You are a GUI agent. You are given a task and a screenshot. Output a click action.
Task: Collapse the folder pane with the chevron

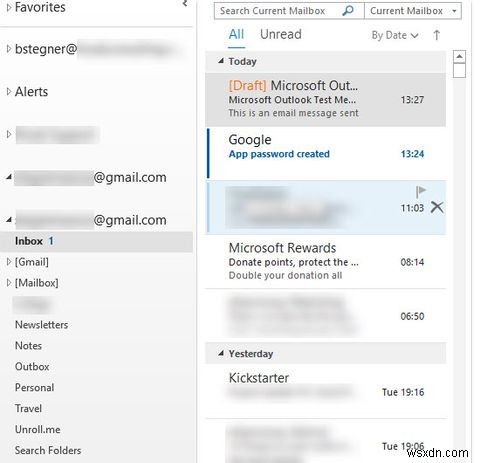(x=185, y=4)
